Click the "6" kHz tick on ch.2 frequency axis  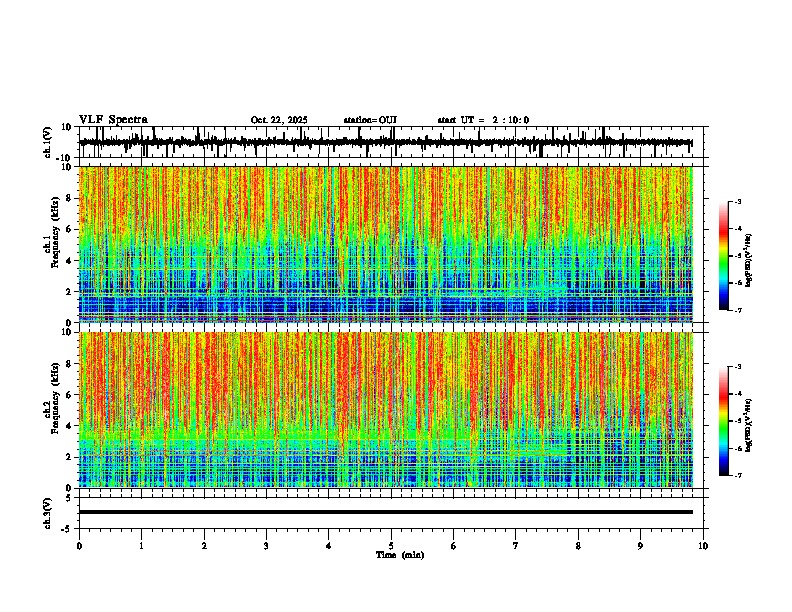pyautogui.click(x=70, y=395)
